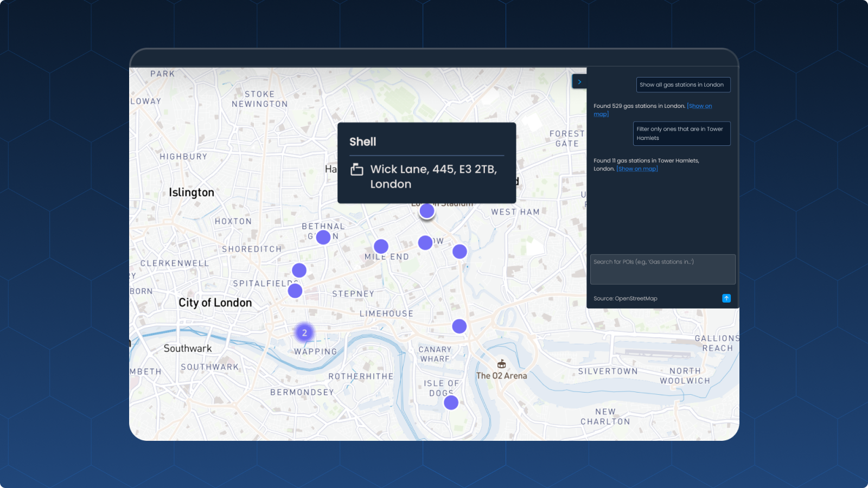Select the marker overlapping the Bow label

tap(425, 242)
